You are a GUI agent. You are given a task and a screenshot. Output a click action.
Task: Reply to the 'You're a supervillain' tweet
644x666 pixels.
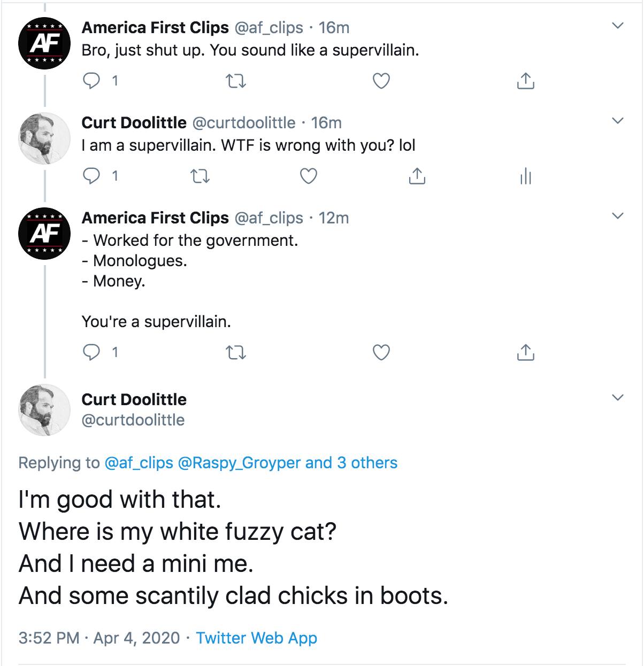pyautogui.click(x=93, y=352)
